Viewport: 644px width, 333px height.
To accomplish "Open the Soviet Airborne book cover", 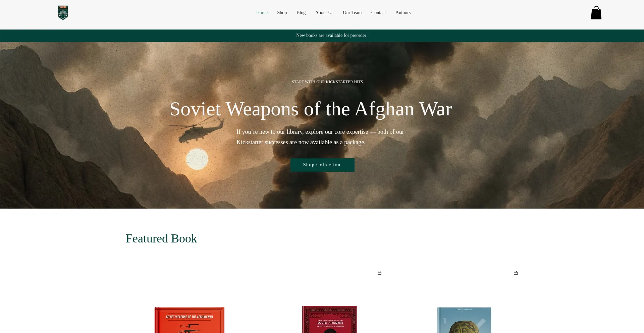I will click(x=329, y=319).
